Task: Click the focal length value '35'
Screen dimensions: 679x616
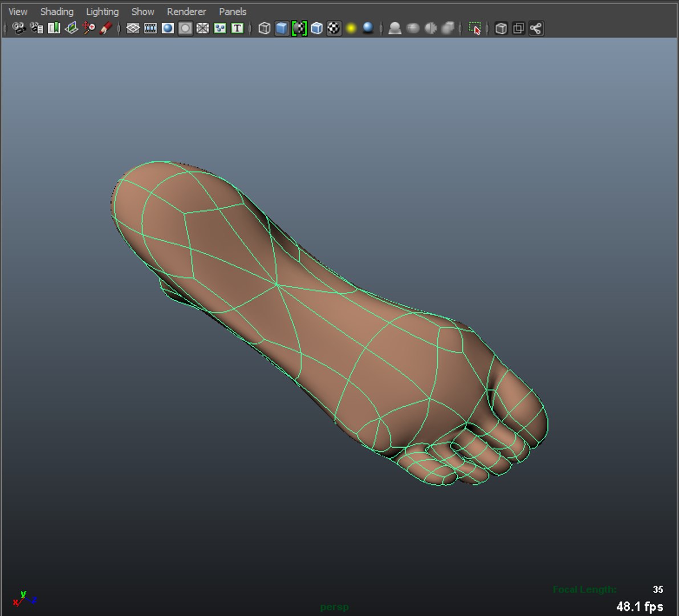Action: (x=658, y=590)
